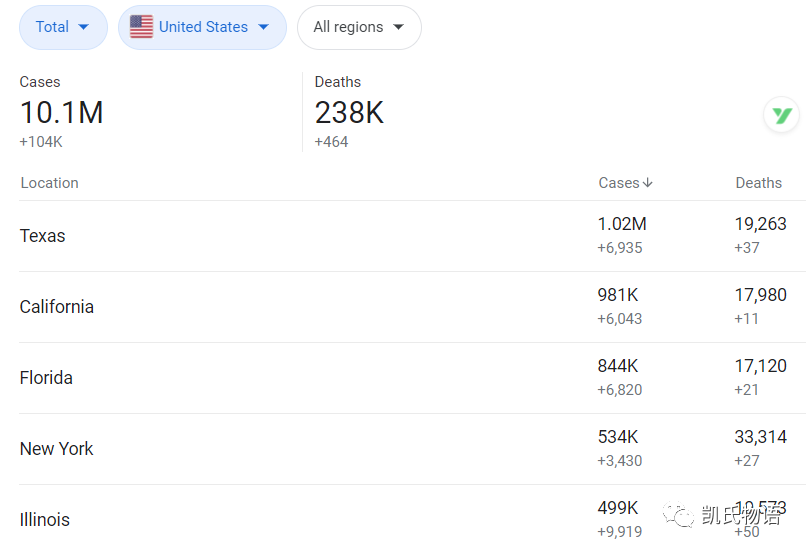Click Texas 1.02M cases value
Screen dimensions: 806x550
[622, 224]
